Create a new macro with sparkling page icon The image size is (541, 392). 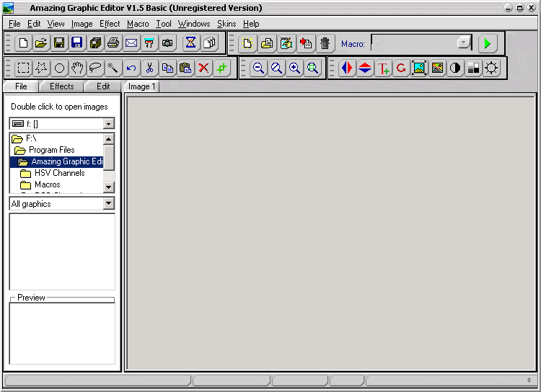(x=247, y=43)
